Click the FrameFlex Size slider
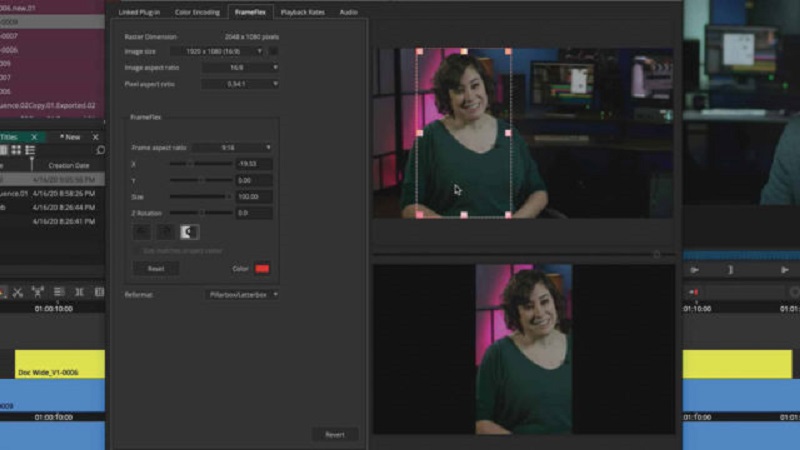The width and height of the screenshot is (800, 450). click(200, 197)
